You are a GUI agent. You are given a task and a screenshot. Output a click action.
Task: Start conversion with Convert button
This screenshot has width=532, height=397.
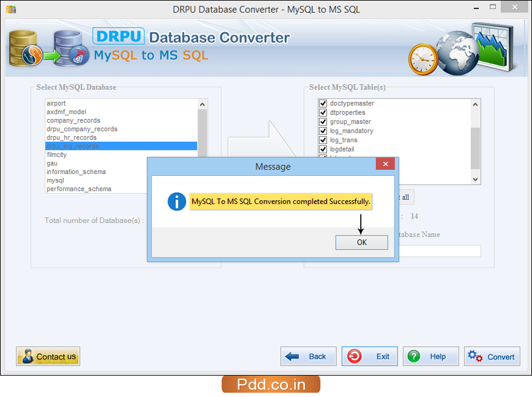coord(492,356)
